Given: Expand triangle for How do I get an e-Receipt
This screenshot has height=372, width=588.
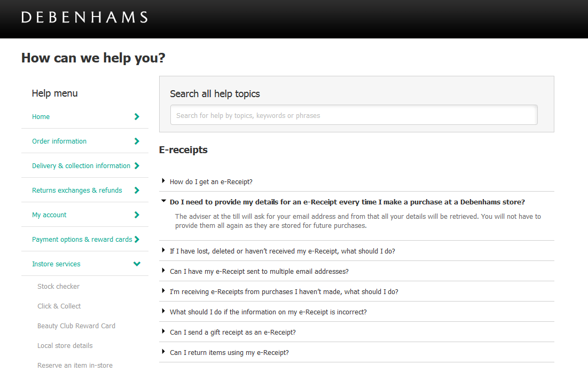Looking at the screenshot, I should [163, 180].
